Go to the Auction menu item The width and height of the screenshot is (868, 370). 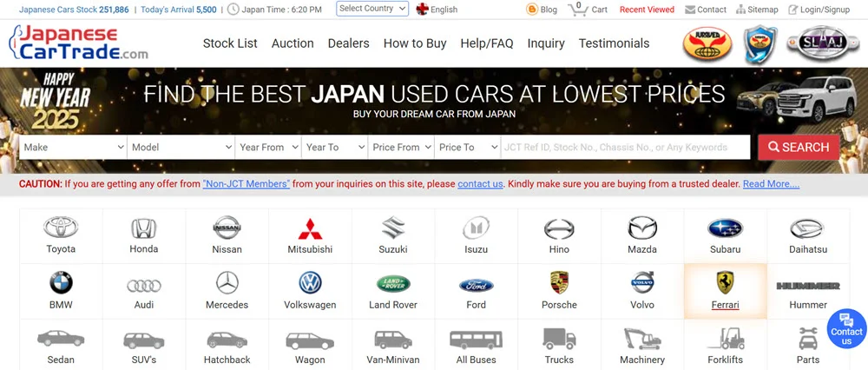[x=293, y=43]
